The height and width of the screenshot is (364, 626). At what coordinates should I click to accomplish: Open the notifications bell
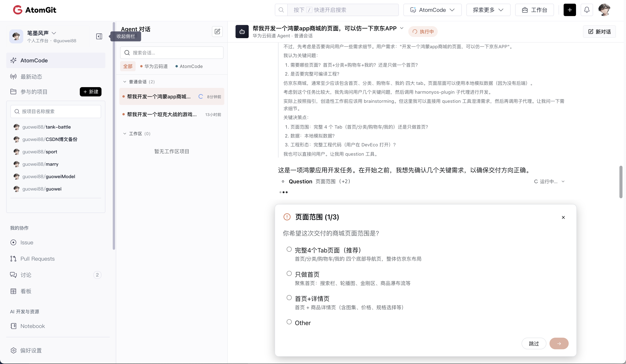click(x=587, y=10)
